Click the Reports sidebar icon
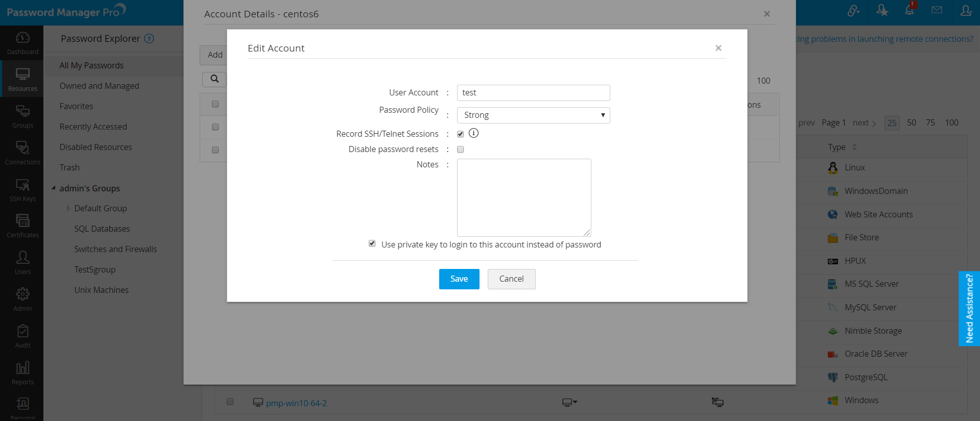The width and height of the screenshot is (980, 421). (x=22, y=373)
